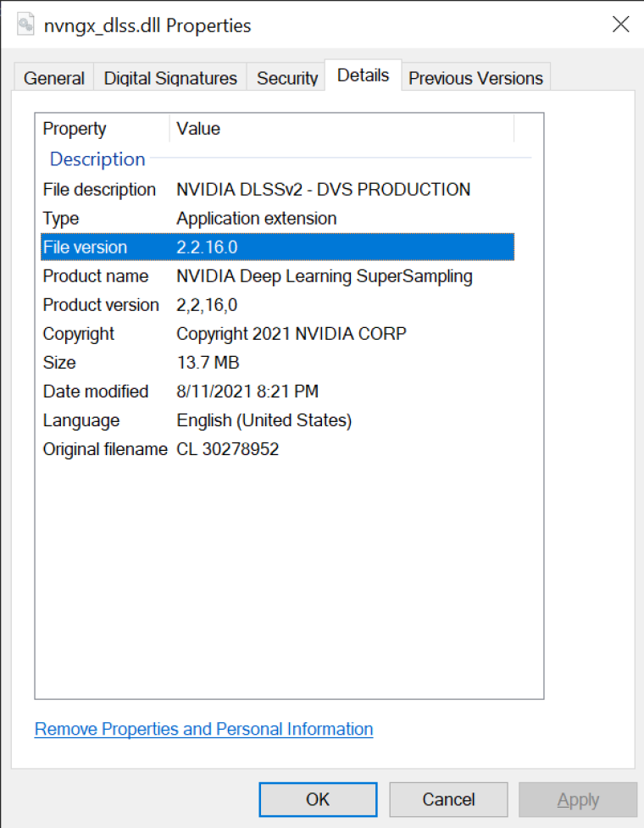Select the Date modified row label

[x=96, y=392]
